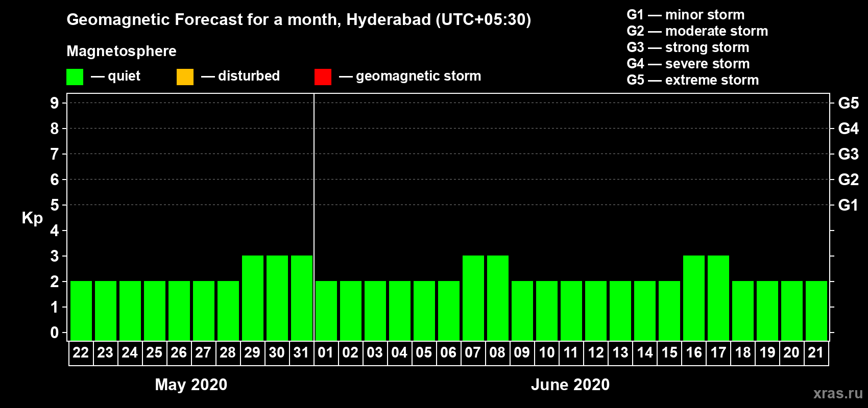Viewport: 868px width, 408px height.
Task: Click the Magnetosphere label
Action: coord(122,51)
